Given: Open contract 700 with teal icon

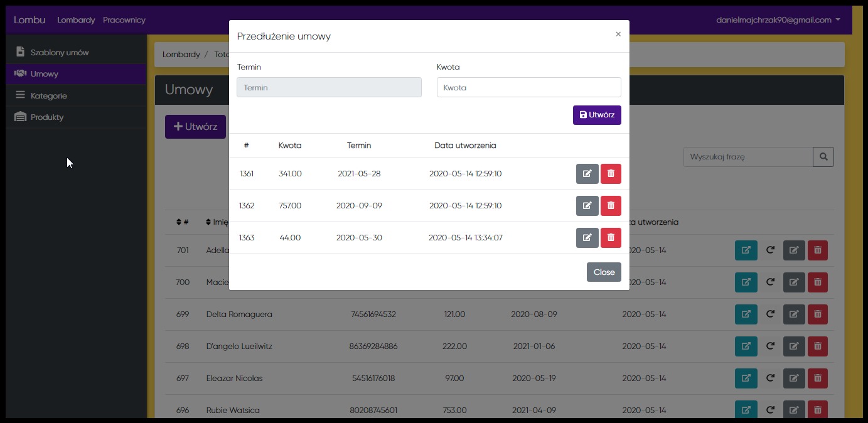Looking at the screenshot, I should tap(746, 282).
